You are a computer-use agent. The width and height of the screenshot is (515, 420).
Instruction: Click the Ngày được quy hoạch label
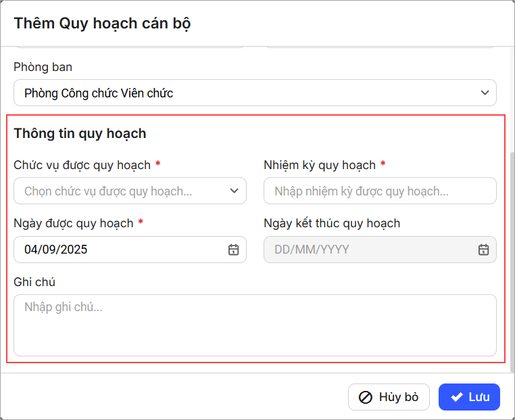tap(74, 223)
